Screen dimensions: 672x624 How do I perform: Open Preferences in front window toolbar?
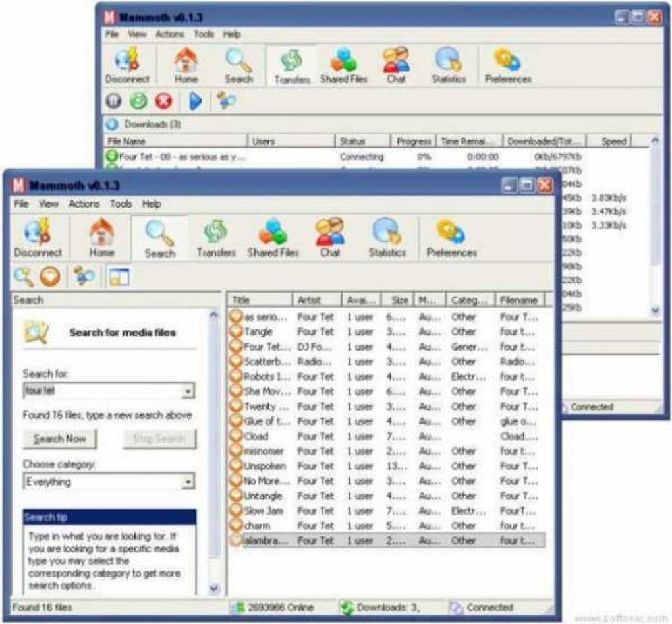451,238
